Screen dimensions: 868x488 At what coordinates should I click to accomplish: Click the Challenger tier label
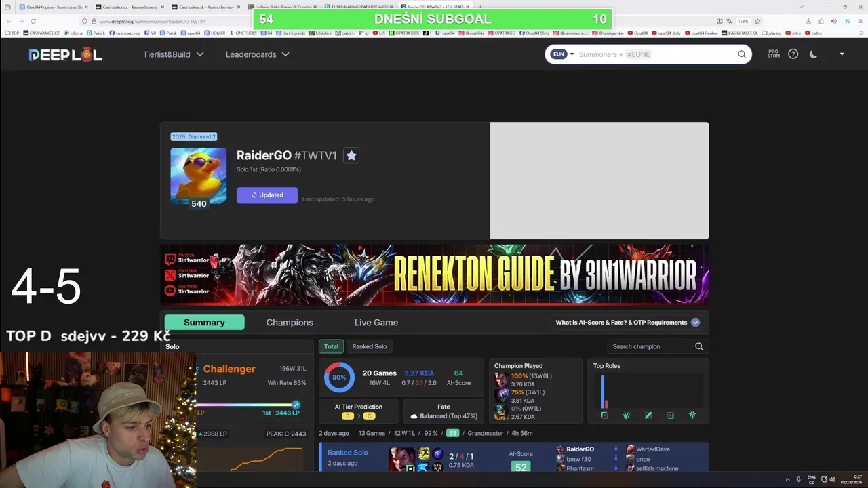[229, 369]
